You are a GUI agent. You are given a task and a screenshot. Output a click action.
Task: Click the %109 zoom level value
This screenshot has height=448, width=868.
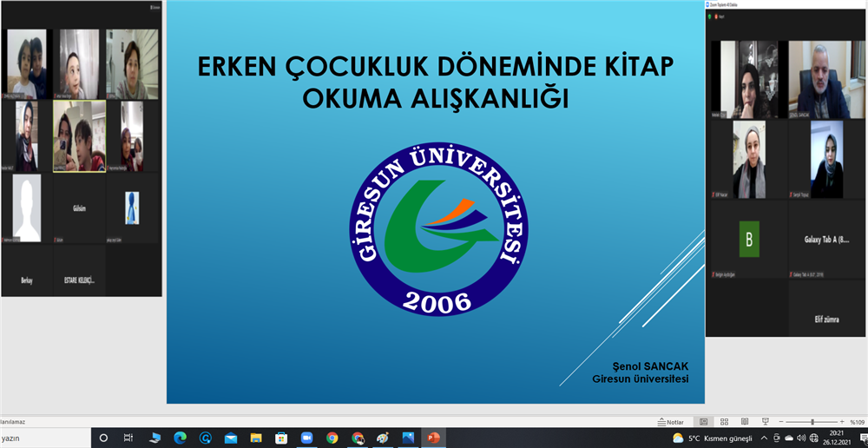click(858, 422)
